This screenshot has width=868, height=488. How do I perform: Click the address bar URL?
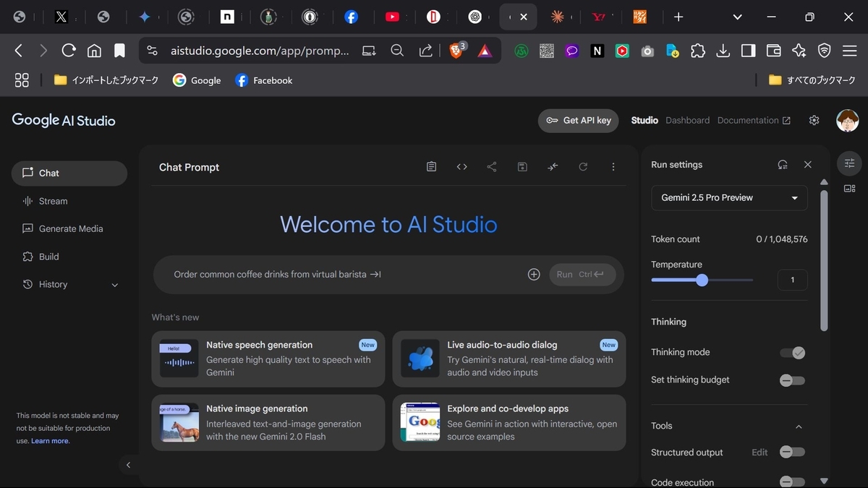click(x=260, y=51)
